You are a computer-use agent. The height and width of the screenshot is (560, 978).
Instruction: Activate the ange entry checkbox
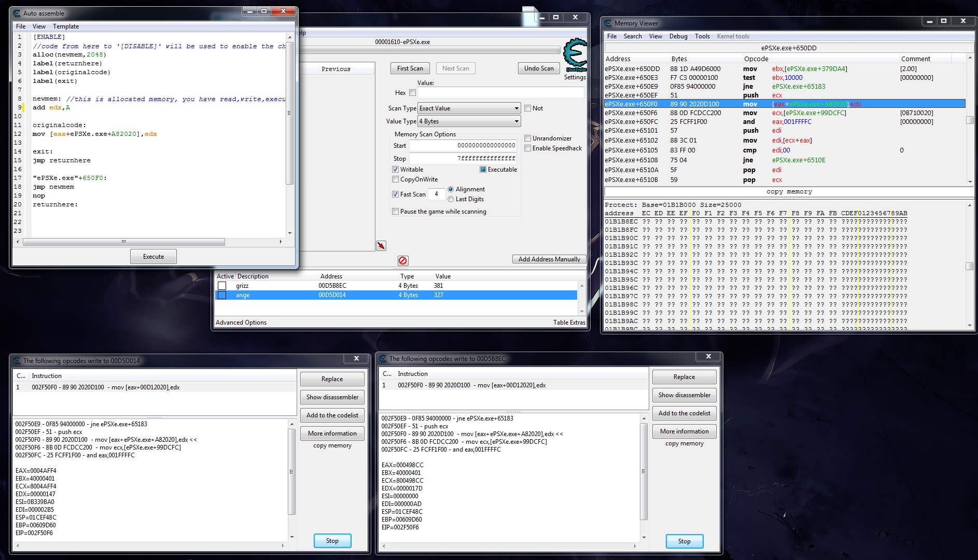pyautogui.click(x=222, y=295)
